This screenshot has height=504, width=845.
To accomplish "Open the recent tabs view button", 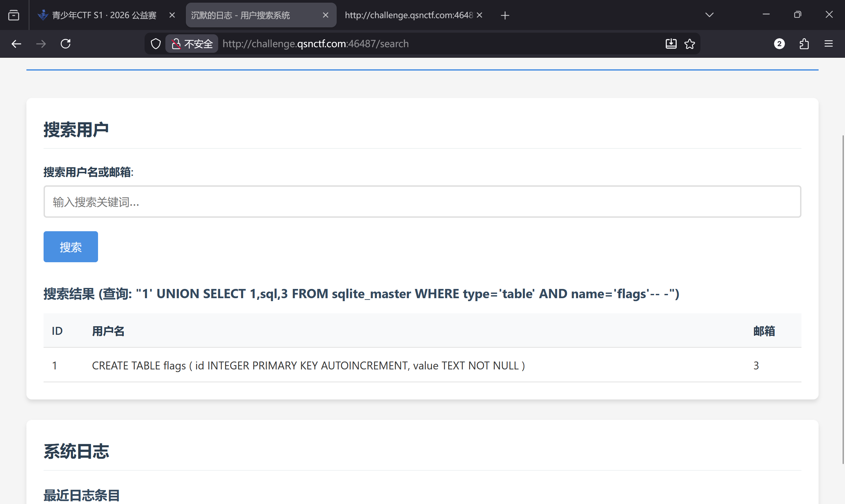I will point(14,15).
